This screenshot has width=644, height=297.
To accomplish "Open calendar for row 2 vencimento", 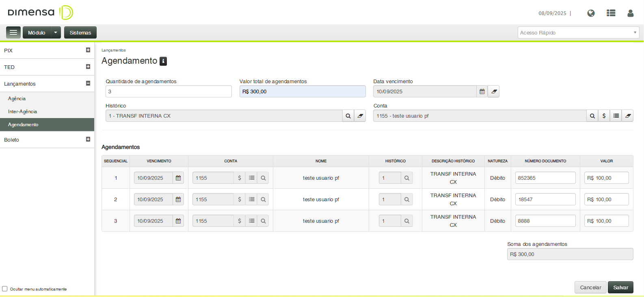I will coord(178,200).
